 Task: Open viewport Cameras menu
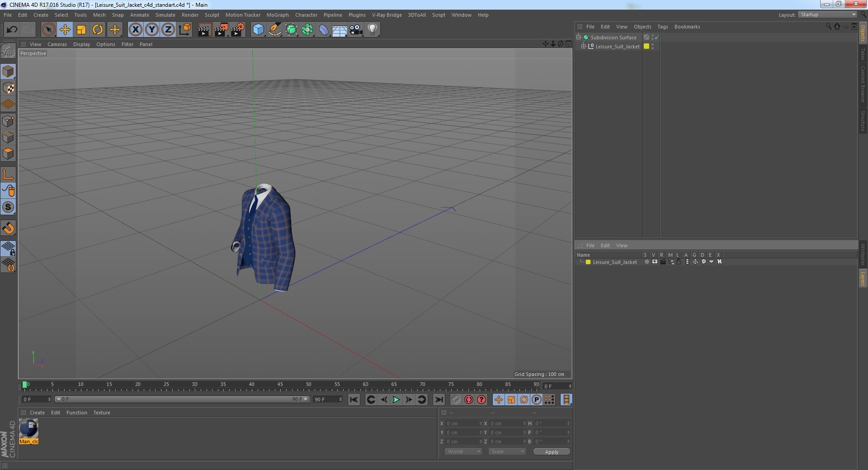(x=57, y=44)
